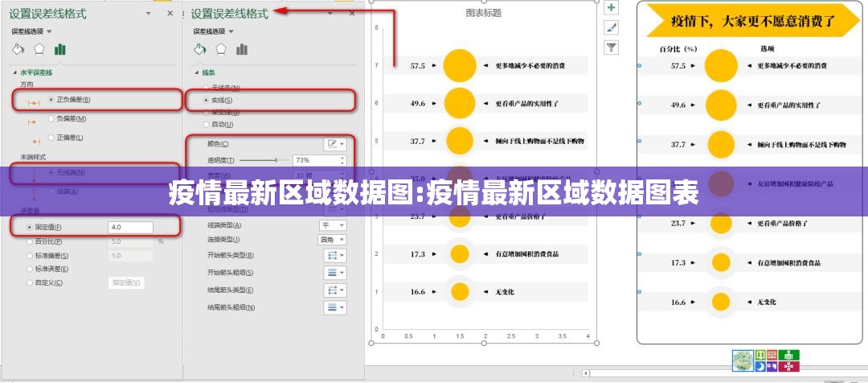Open the Effects pentagon icon in left pane
The image size is (868, 383).
click(x=39, y=49)
